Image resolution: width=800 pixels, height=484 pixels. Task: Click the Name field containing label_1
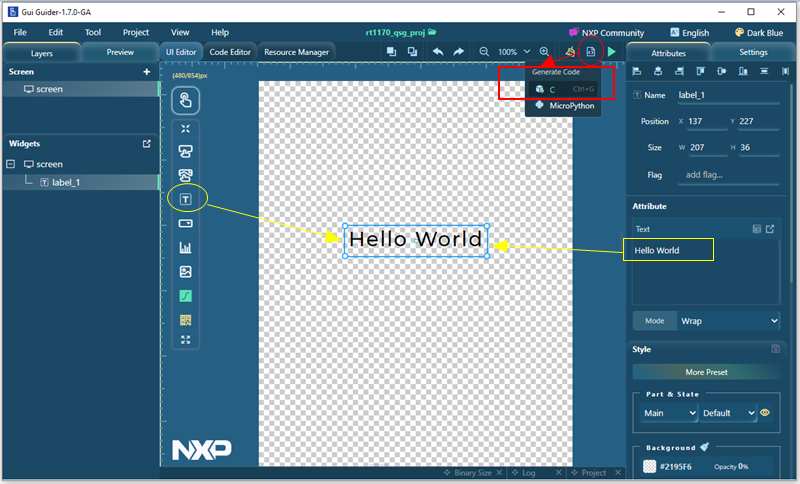728,95
